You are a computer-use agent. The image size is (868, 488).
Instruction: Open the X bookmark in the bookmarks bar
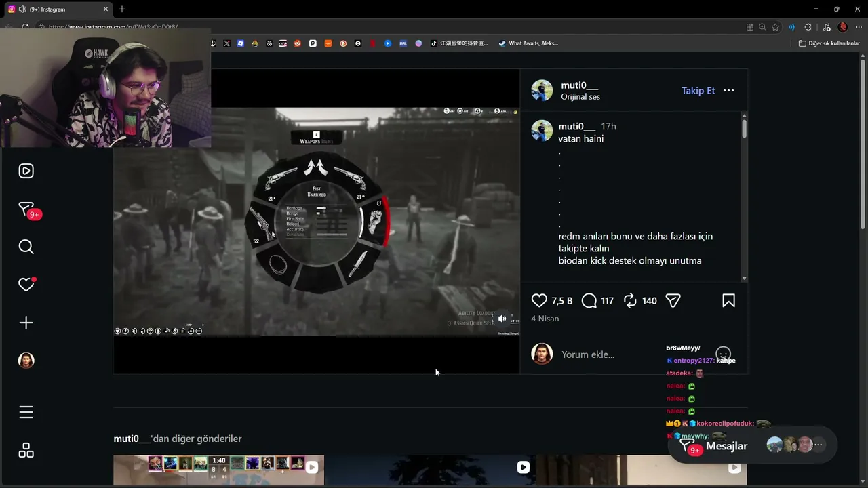tap(226, 43)
